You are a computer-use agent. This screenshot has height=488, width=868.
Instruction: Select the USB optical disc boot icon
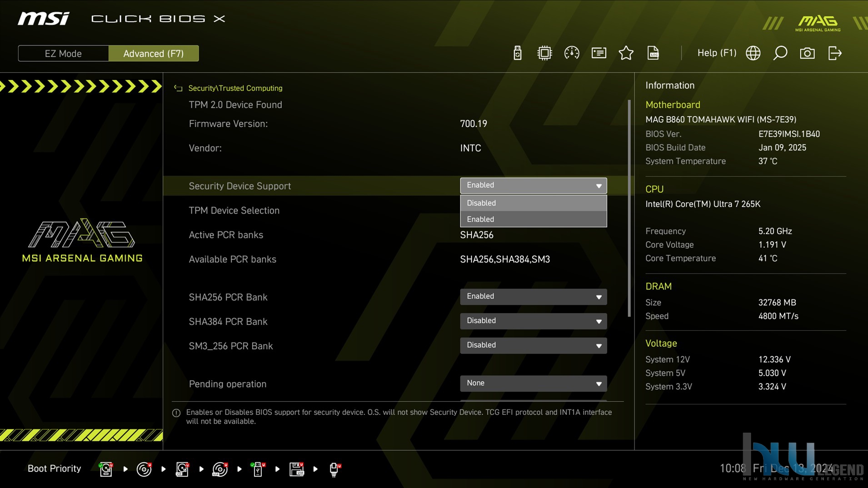(220, 469)
